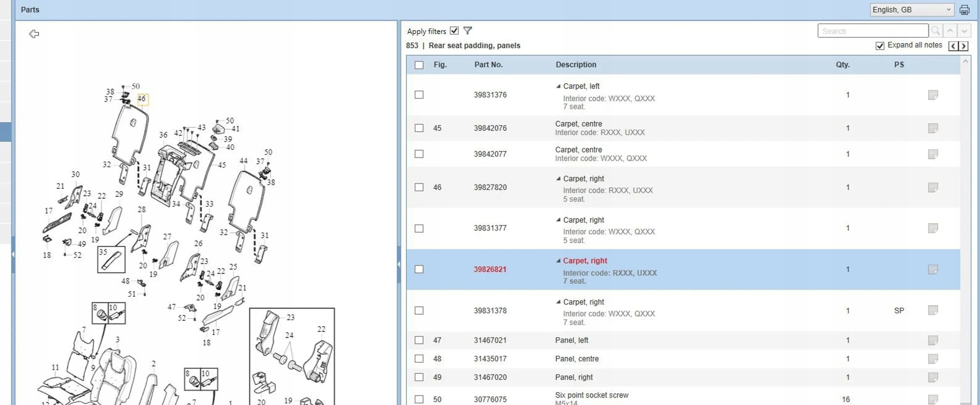Select part number 30776075
Screen dimensions: 980x405
[490, 399]
